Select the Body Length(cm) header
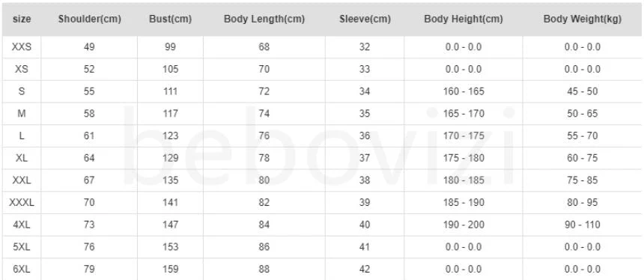 (x=264, y=19)
